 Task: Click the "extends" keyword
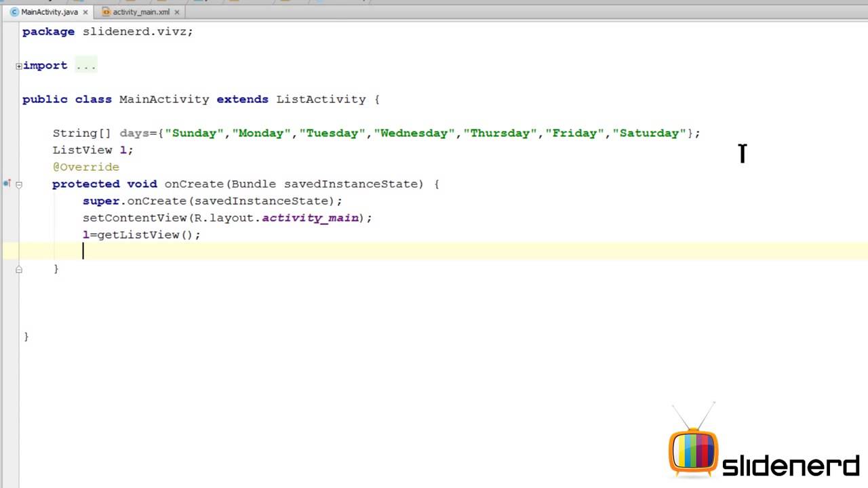[243, 100]
